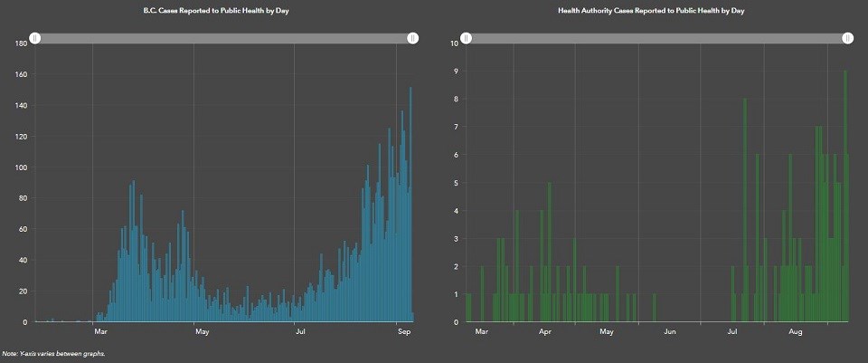Screen dimensions: 868x363
Task: Click right range handle on Health Authority chart
Action: click(847, 38)
